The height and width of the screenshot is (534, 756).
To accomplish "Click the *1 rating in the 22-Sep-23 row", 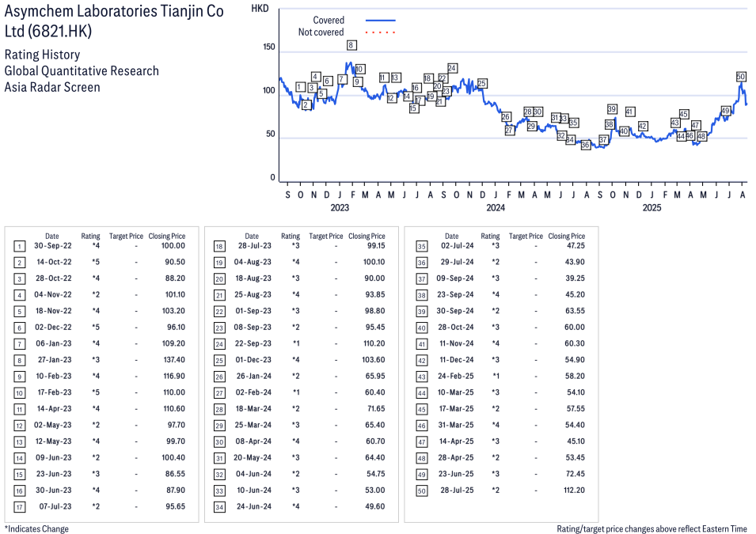I will pos(295,343).
